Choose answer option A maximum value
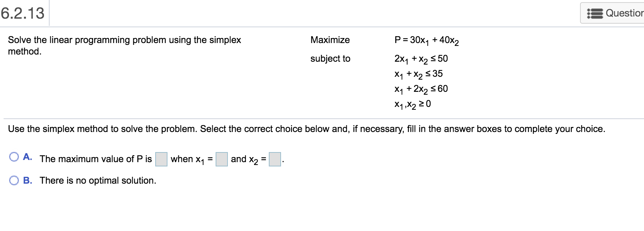This screenshot has width=644, height=231. (14, 156)
